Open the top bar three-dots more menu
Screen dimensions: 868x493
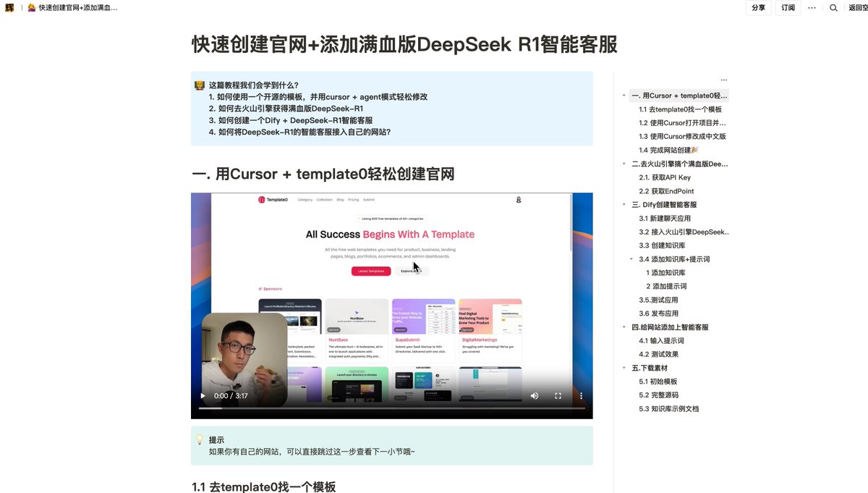pos(812,8)
